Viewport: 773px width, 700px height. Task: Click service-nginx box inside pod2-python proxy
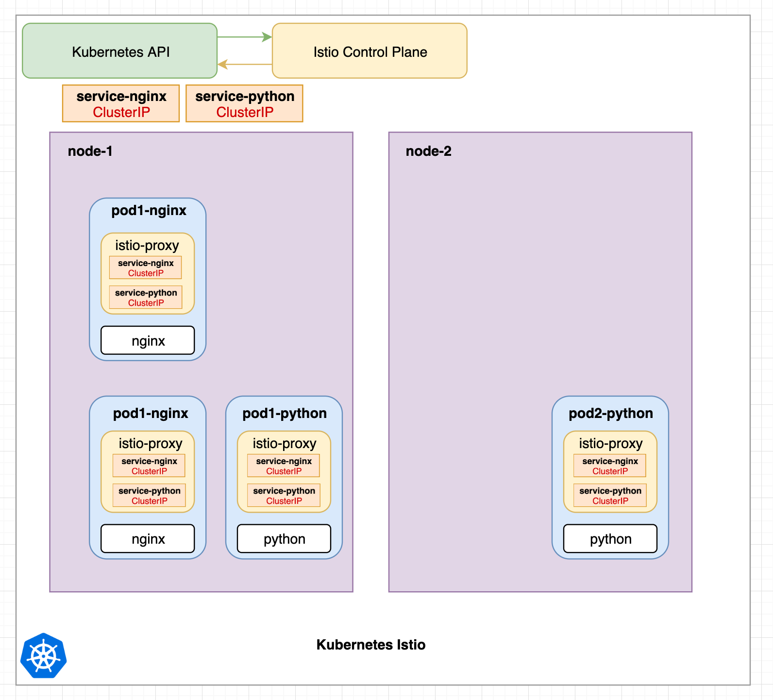click(x=610, y=466)
